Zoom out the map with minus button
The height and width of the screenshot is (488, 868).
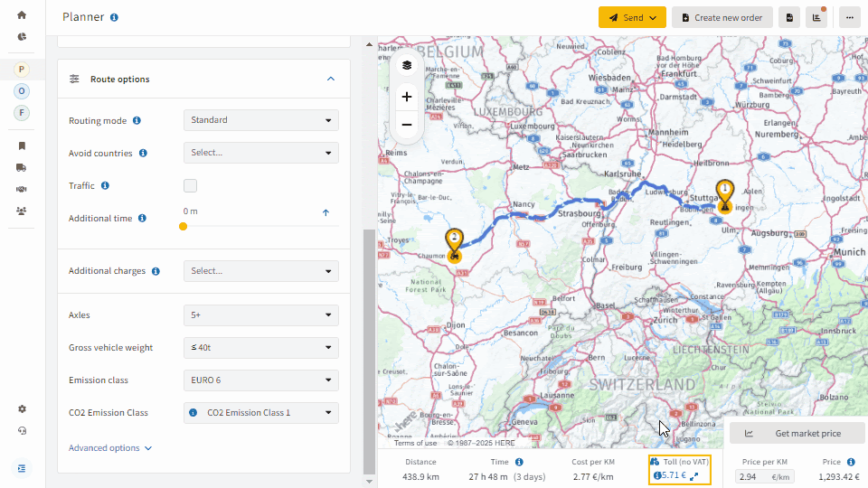407,125
